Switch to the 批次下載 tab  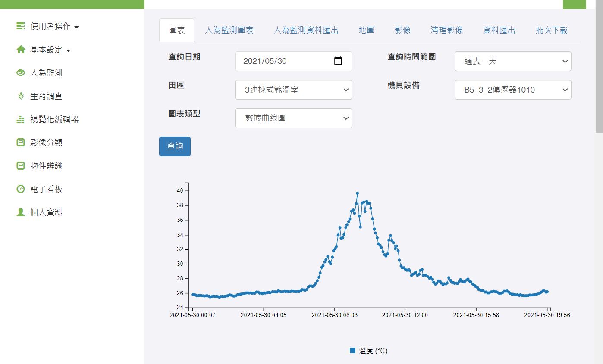(551, 30)
